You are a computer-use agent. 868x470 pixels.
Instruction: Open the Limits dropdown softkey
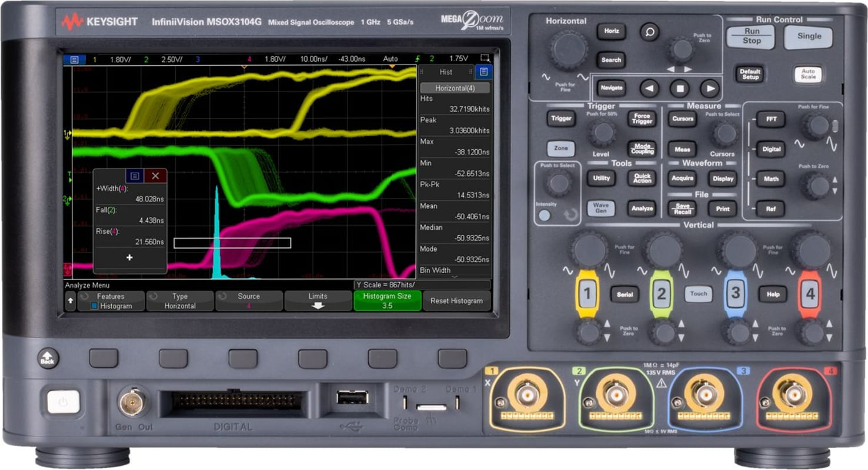pyautogui.click(x=318, y=301)
